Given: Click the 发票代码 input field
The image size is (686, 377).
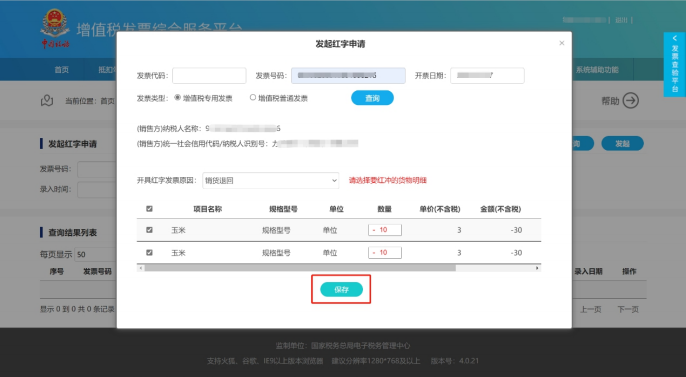Looking at the screenshot, I should pos(209,76).
